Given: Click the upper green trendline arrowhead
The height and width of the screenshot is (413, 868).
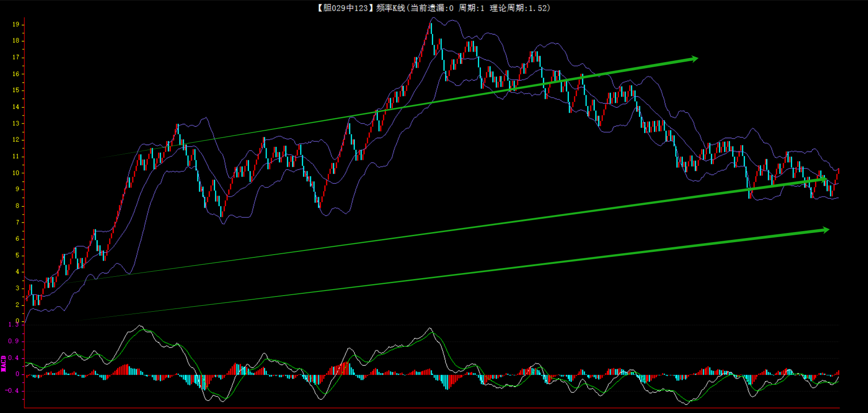Looking at the screenshot, I should click(x=694, y=58).
